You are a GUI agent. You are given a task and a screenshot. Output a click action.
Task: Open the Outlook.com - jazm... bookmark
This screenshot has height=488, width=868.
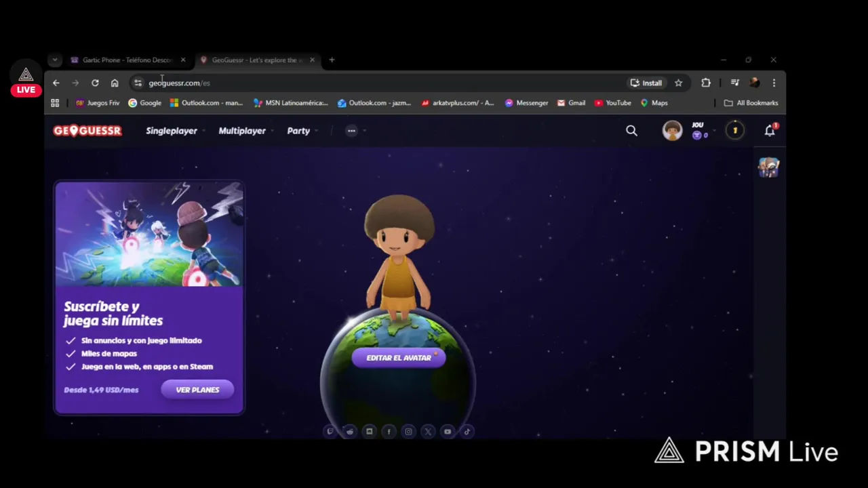click(374, 103)
